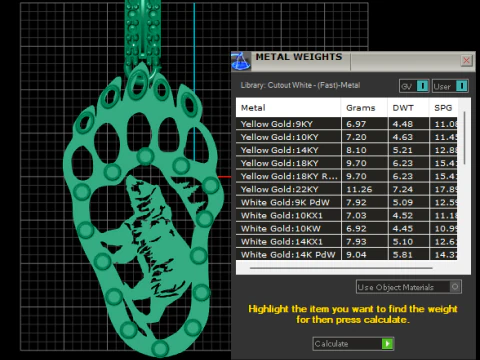This screenshot has height=360, width=480.
Task: Click the 11.26 grams value
Action: coord(359,189)
